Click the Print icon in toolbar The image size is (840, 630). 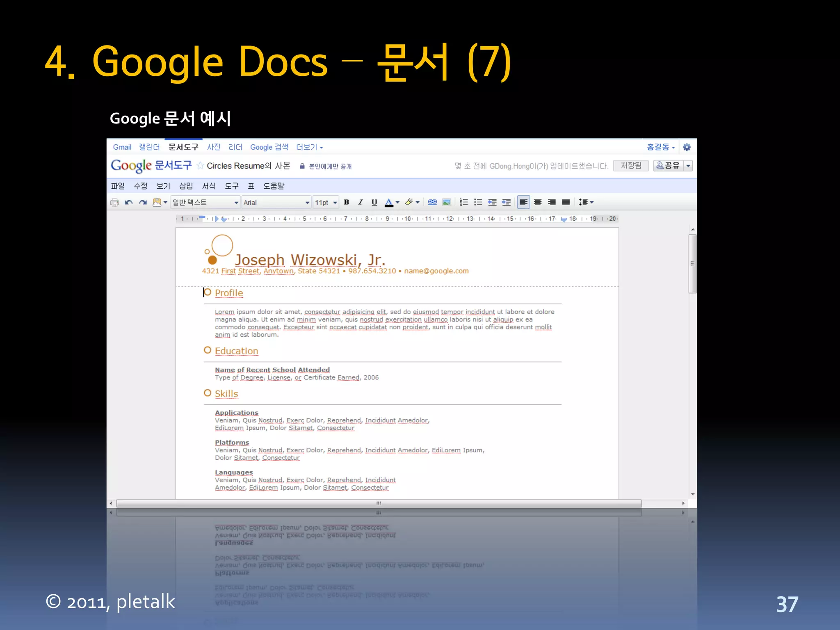(x=115, y=202)
